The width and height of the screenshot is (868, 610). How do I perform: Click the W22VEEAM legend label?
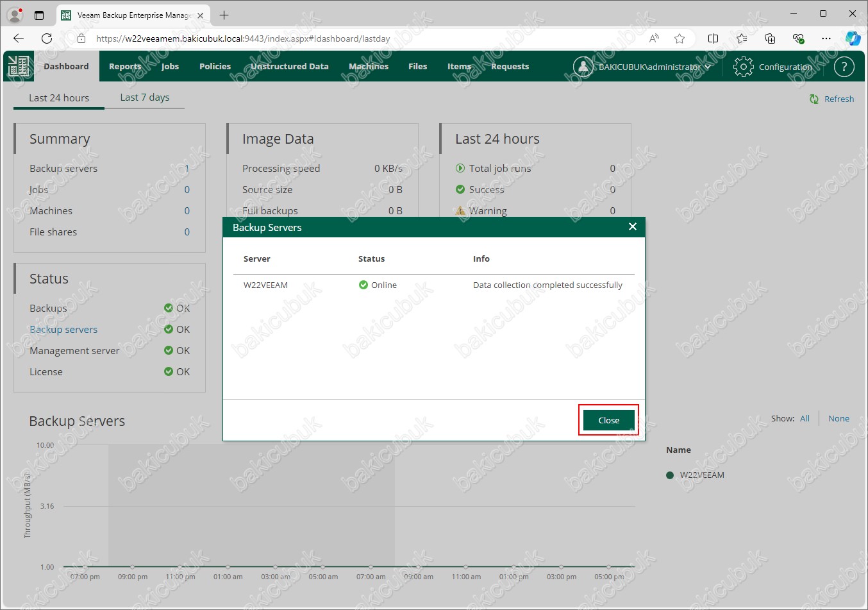(x=702, y=475)
